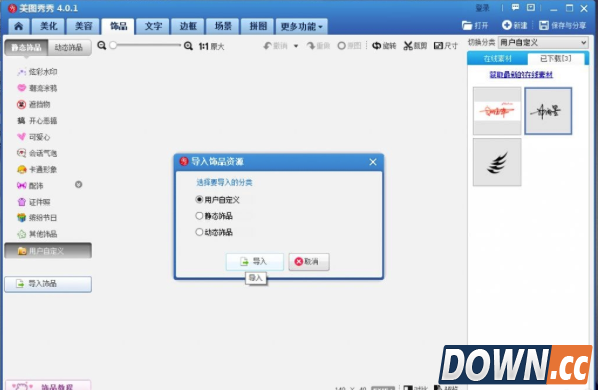Image resolution: width=598 pixels, height=390 pixels.
Task: Click the 取消 button in the dialog
Action: click(309, 262)
